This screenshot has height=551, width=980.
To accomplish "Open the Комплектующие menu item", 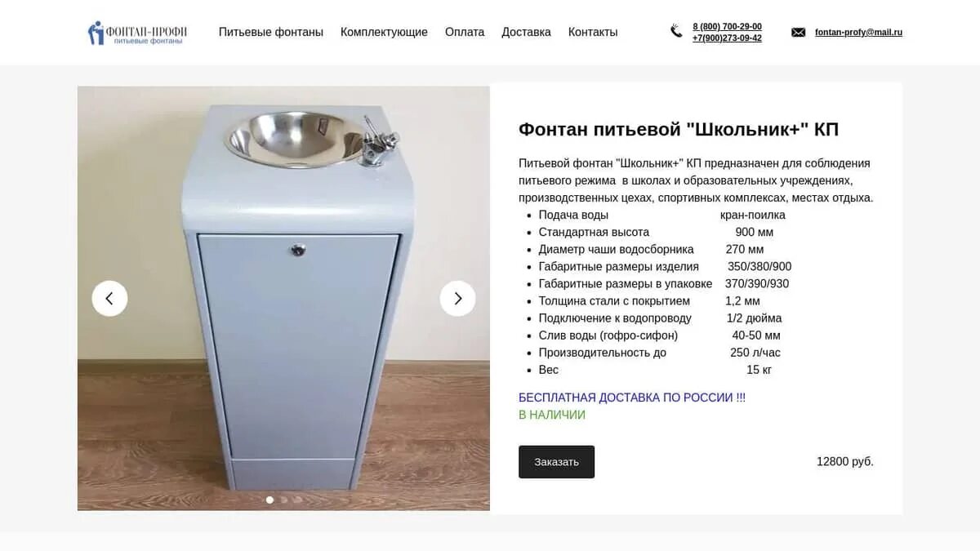I will point(384,33).
